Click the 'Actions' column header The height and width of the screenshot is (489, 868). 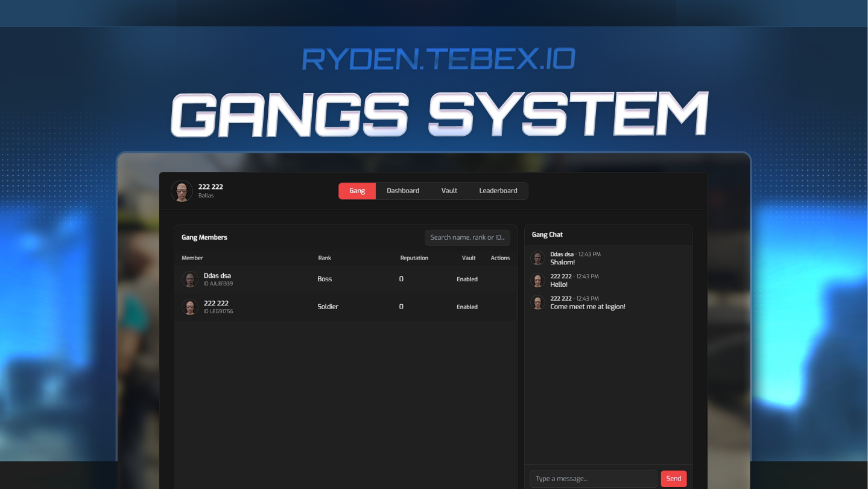[500, 258]
